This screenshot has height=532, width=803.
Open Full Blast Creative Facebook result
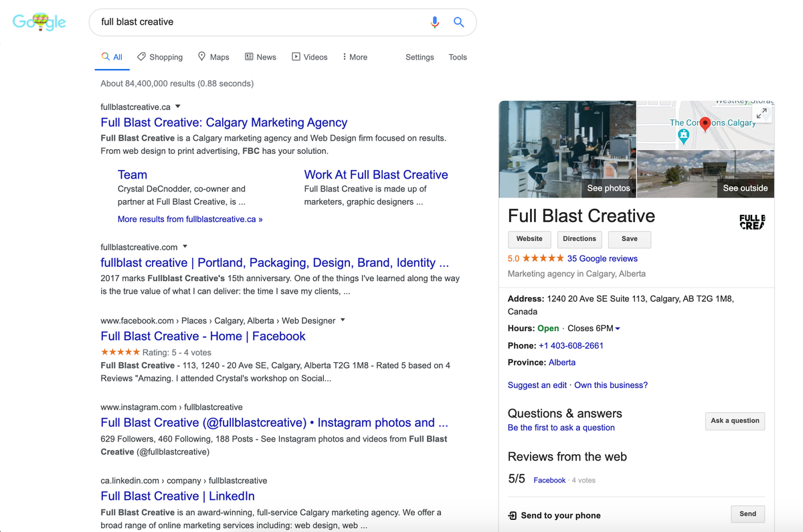203,337
